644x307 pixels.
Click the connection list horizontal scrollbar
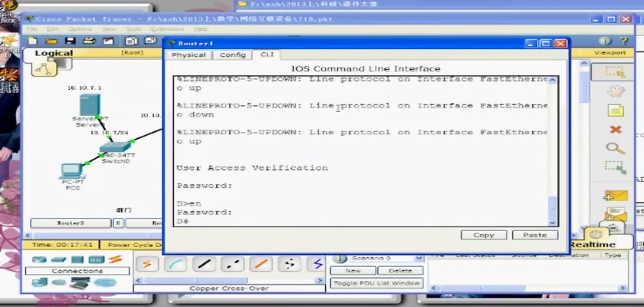pyautogui.click(x=228, y=280)
